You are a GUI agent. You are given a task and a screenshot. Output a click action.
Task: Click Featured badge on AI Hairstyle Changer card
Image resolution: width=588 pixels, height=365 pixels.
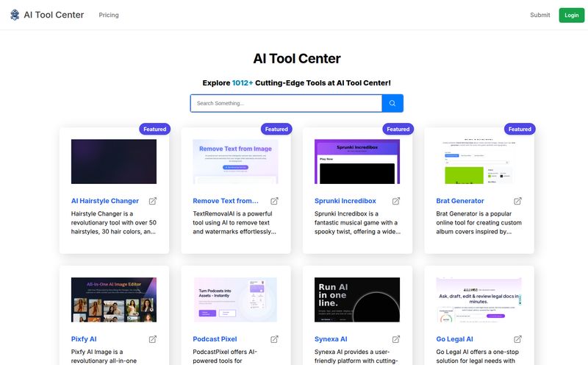tap(155, 130)
